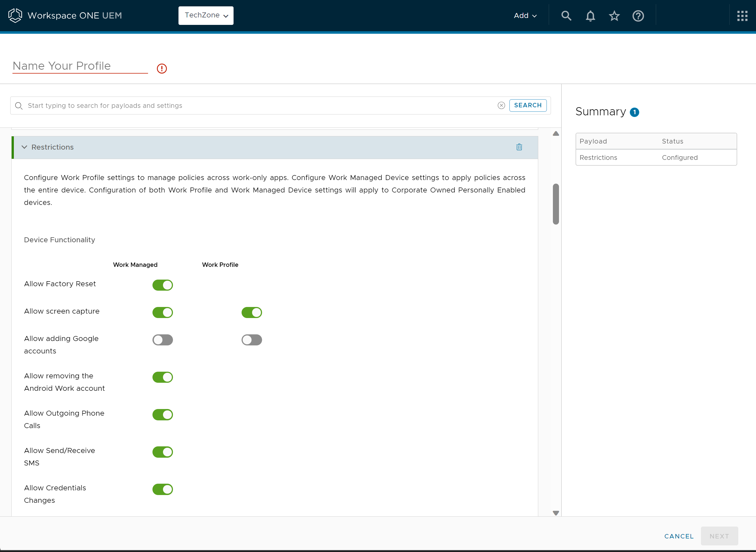
Task: Collapse the Restrictions section
Action: click(24, 147)
